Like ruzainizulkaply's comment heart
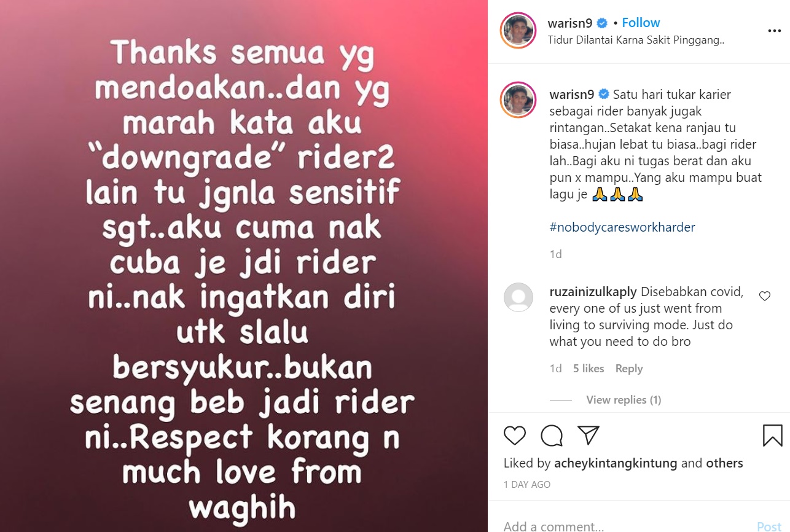The image size is (790, 532). point(765,296)
